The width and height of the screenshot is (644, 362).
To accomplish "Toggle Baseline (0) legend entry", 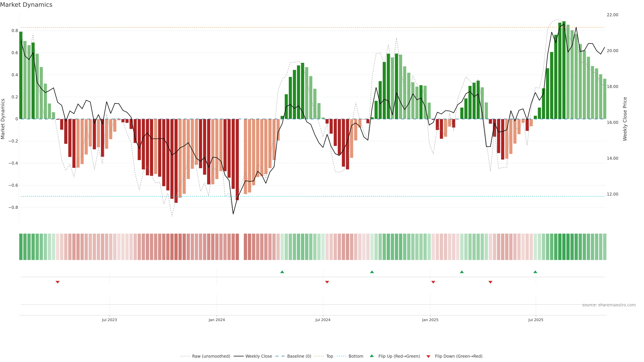I will click(299, 356).
